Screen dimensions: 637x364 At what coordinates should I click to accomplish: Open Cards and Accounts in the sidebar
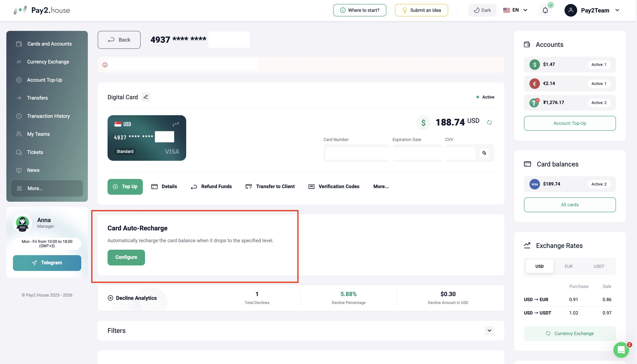tap(47, 44)
